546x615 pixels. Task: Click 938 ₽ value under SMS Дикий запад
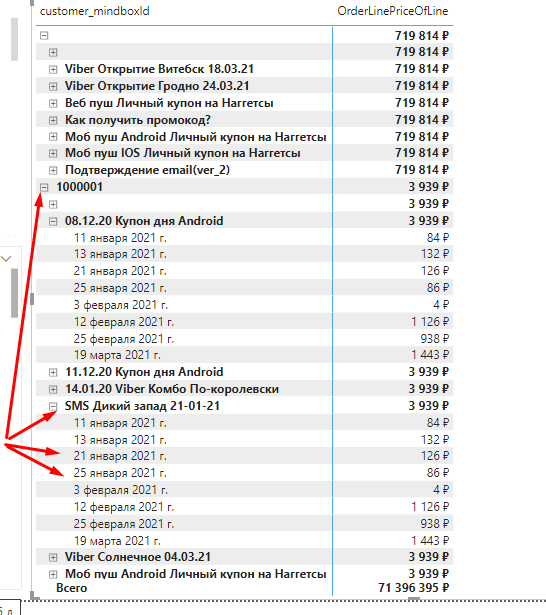[x=435, y=524]
